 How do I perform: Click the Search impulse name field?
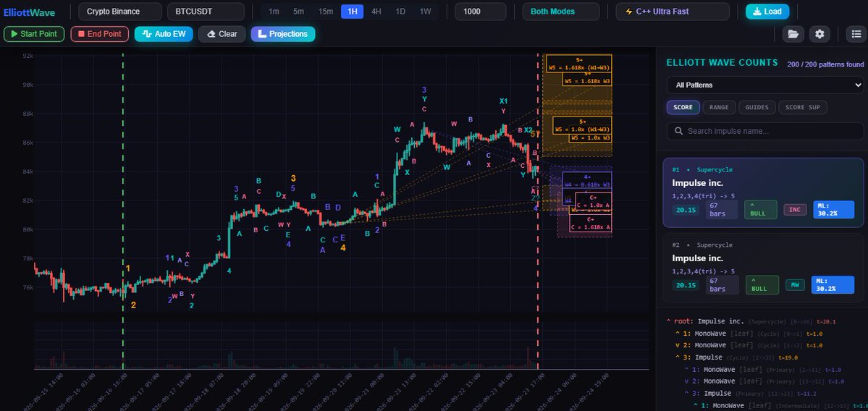click(765, 131)
